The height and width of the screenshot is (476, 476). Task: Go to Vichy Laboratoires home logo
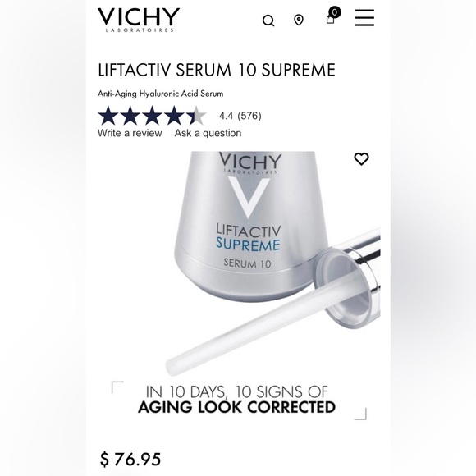click(x=139, y=20)
